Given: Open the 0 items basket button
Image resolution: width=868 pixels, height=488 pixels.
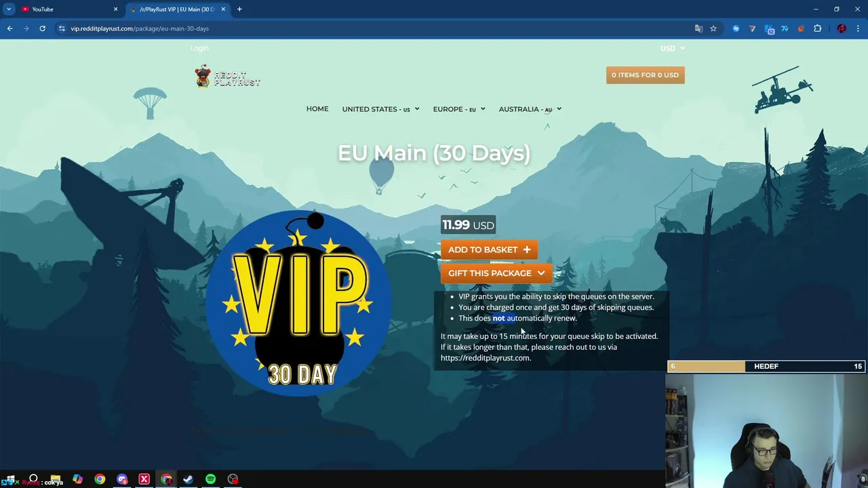Looking at the screenshot, I should point(645,75).
